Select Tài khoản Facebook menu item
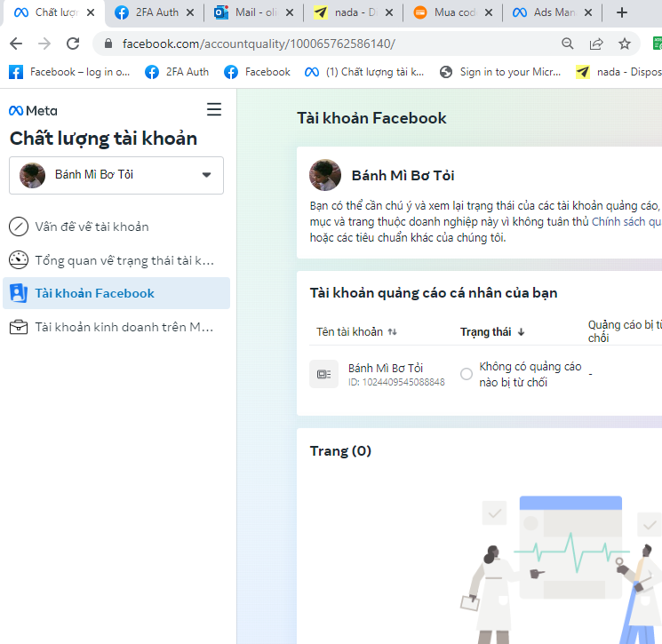 116,293
